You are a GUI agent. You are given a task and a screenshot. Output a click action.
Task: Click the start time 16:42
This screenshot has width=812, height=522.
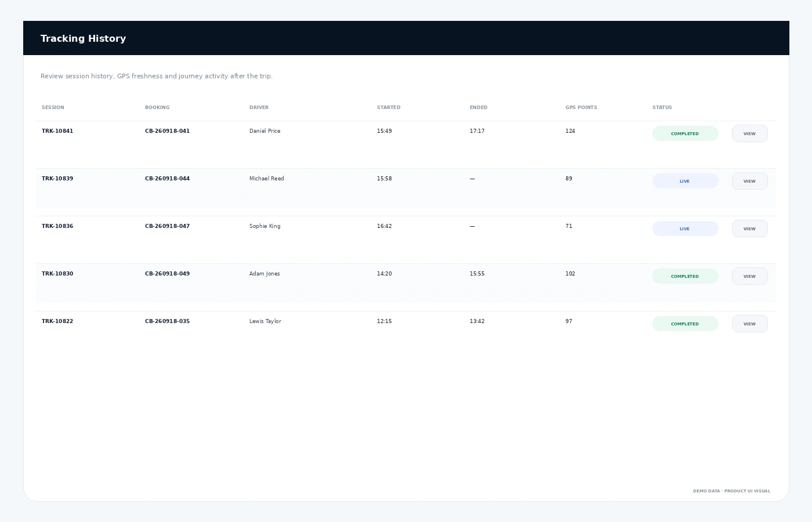tap(385, 226)
